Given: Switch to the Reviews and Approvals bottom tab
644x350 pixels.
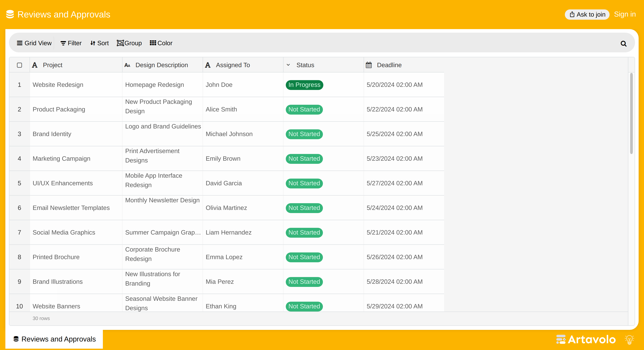Looking at the screenshot, I should 54,339.
